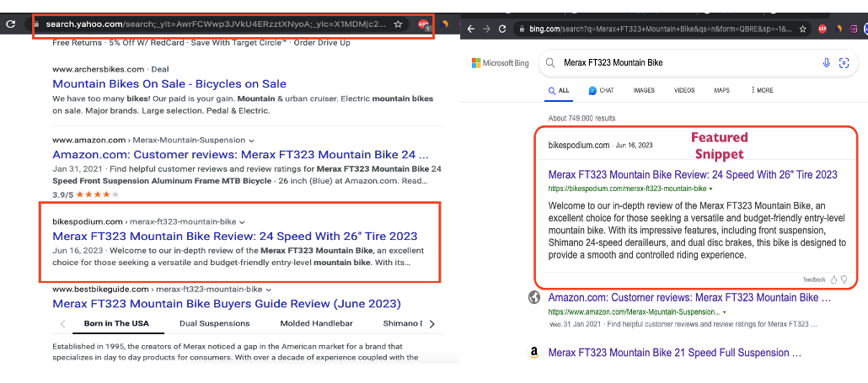This screenshot has height=383, width=868.
Task: Click the Bing voice search microphone icon
Action: click(x=826, y=63)
